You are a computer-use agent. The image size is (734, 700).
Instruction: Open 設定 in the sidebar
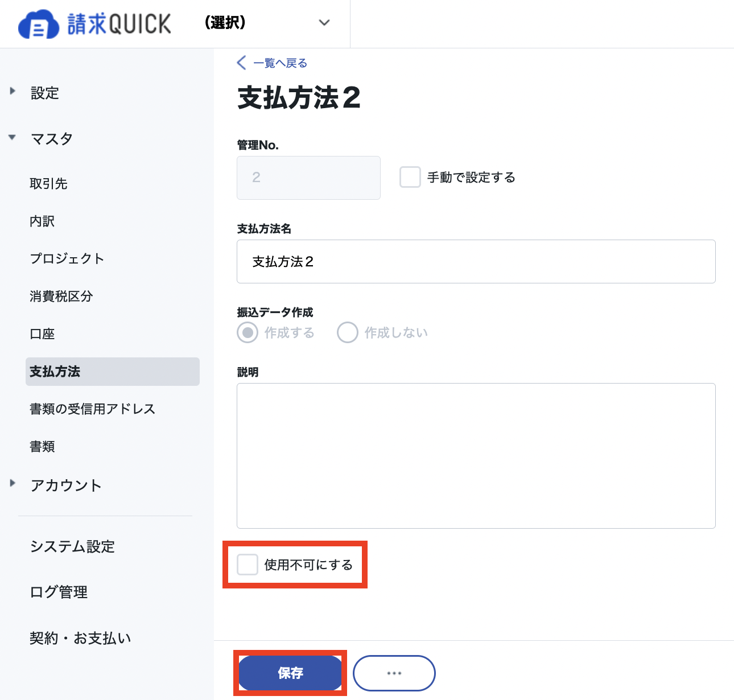coord(45,93)
